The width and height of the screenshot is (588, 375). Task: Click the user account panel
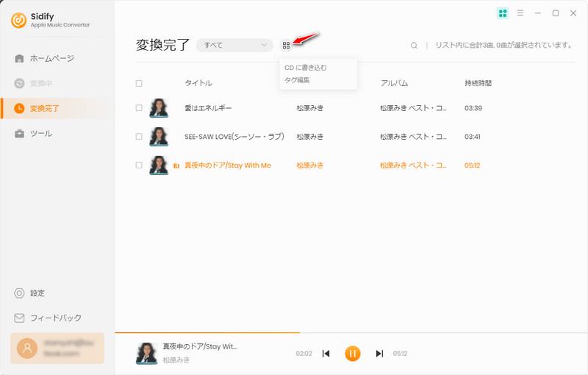(x=57, y=348)
